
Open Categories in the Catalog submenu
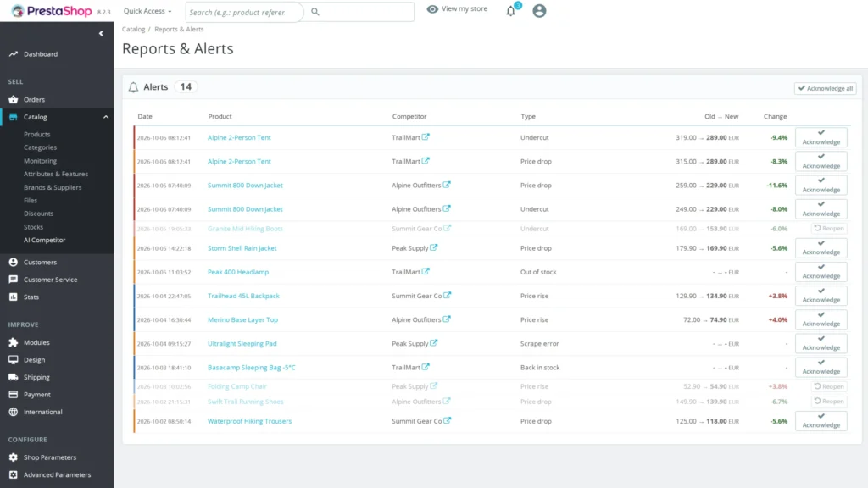pyautogui.click(x=40, y=147)
